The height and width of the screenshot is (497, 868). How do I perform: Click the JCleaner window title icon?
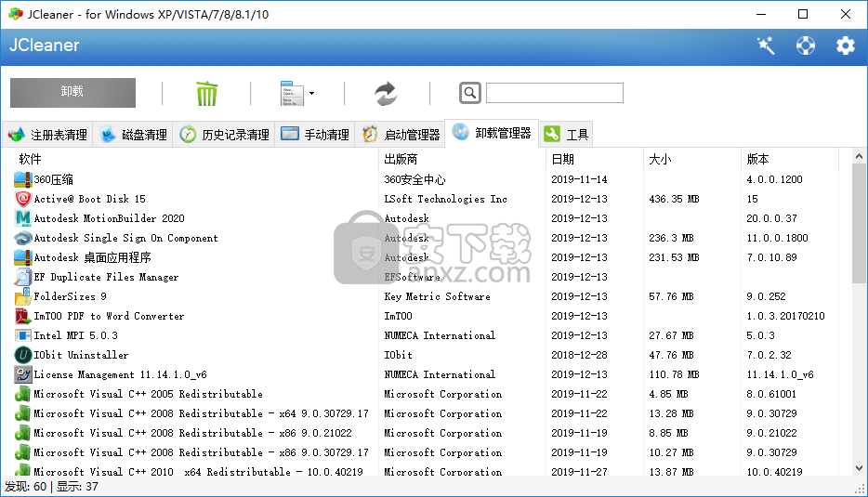coord(16,14)
